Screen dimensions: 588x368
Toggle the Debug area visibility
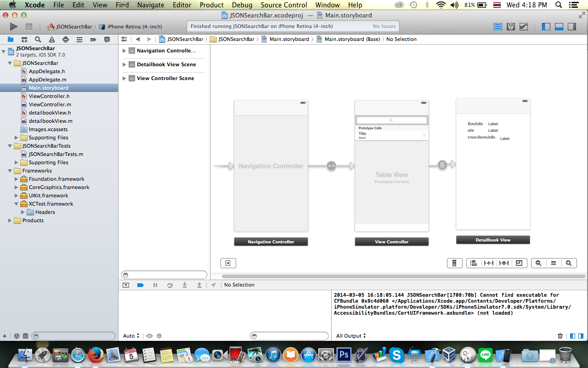click(x=559, y=27)
